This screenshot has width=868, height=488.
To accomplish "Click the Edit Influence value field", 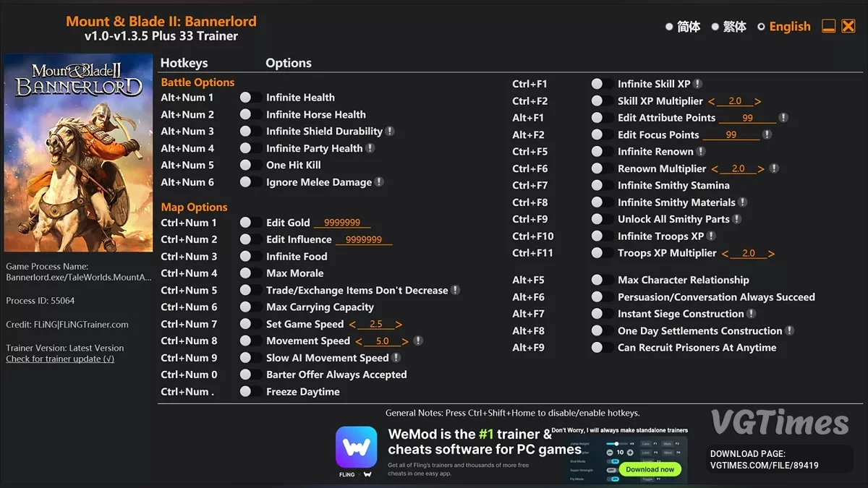I will [x=364, y=240].
